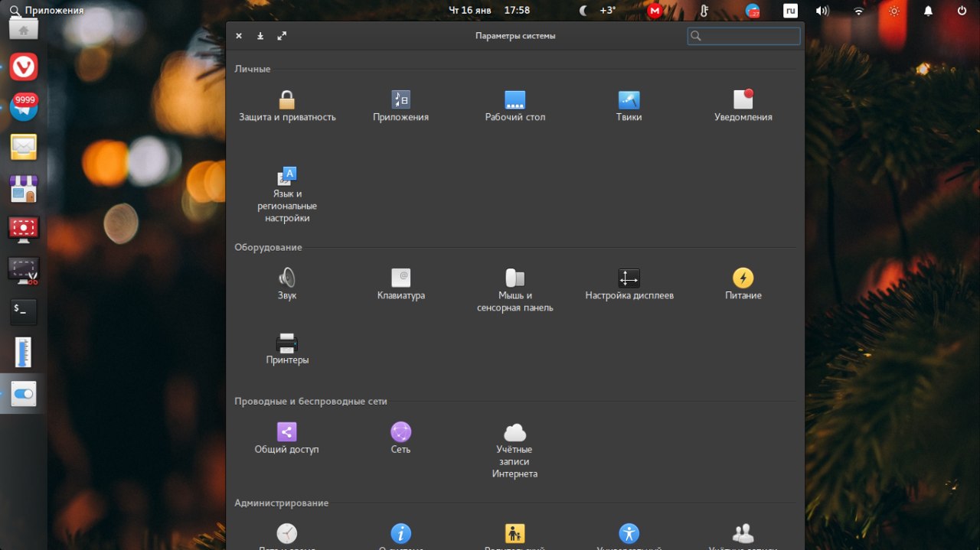Maximize the Параметры системы window
This screenshot has height=550, width=980.
tap(282, 36)
